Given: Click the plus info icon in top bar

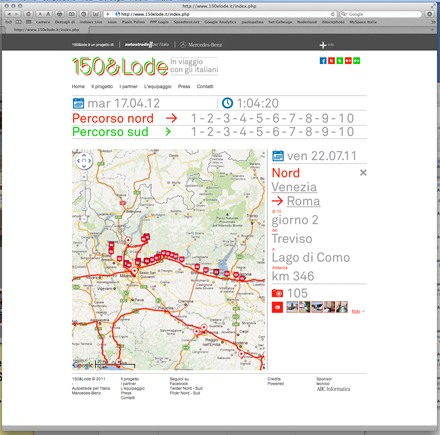Looking at the screenshot, I should [x=323, y=45].
